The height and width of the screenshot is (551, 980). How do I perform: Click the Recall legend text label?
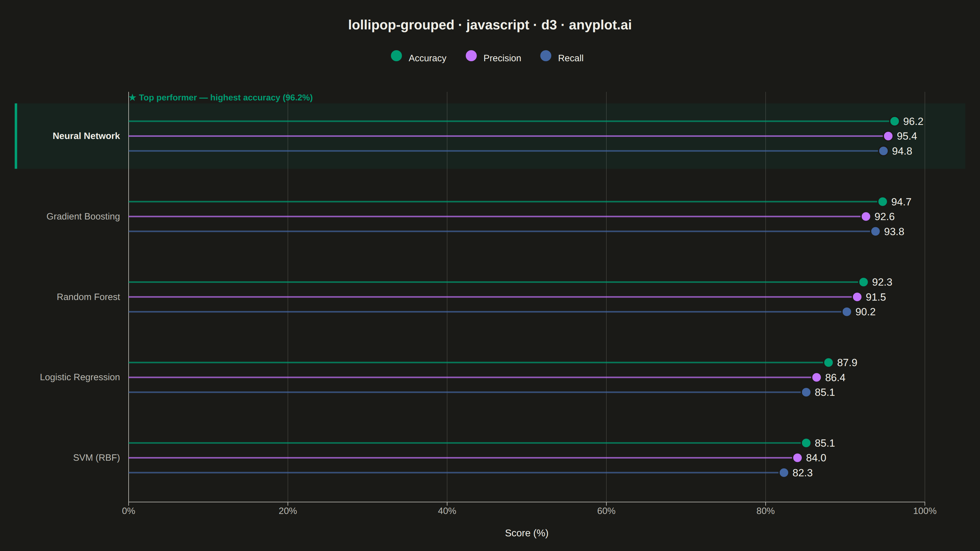571,58
